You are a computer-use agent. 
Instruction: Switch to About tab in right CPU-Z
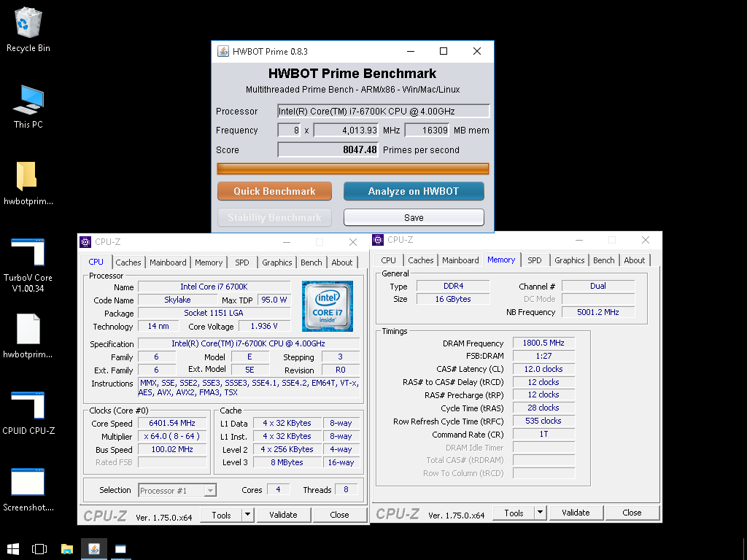635,260
